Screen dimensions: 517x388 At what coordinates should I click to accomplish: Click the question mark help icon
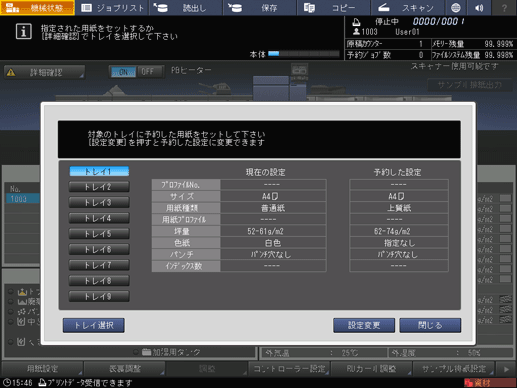pyautogui.click(x=504, y=8)
